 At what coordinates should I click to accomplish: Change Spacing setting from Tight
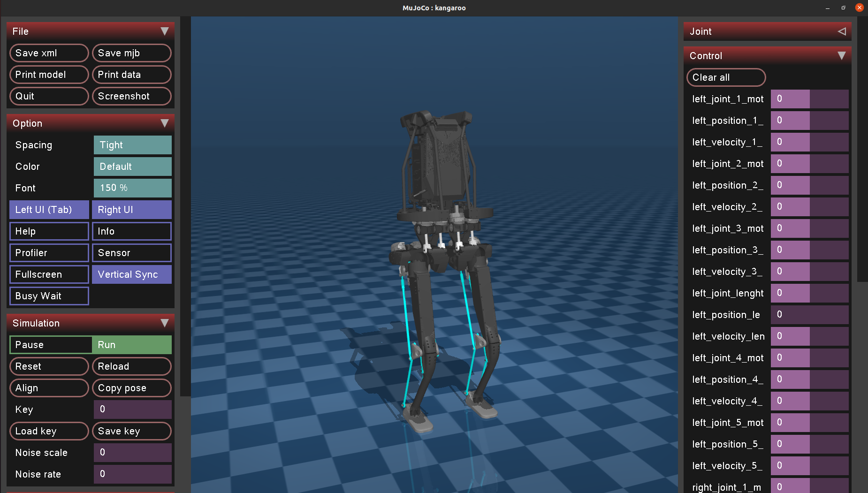click(132, 145)
